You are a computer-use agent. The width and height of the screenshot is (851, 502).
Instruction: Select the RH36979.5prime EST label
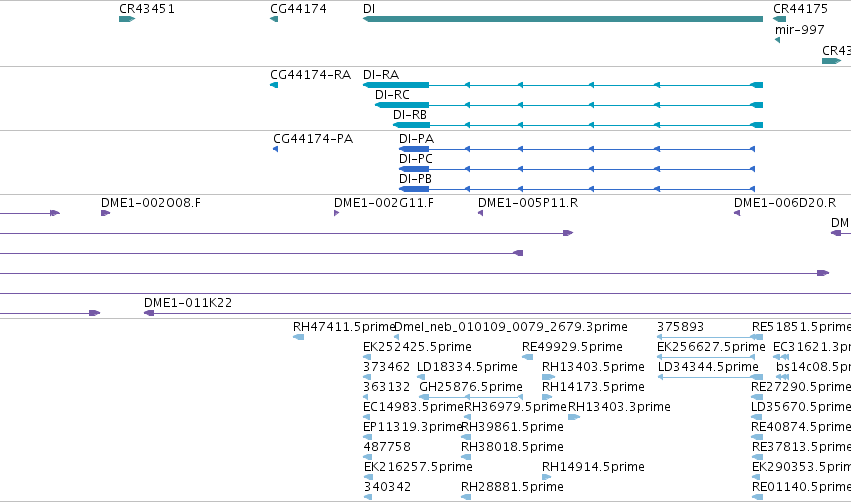(x=515, y=406)
